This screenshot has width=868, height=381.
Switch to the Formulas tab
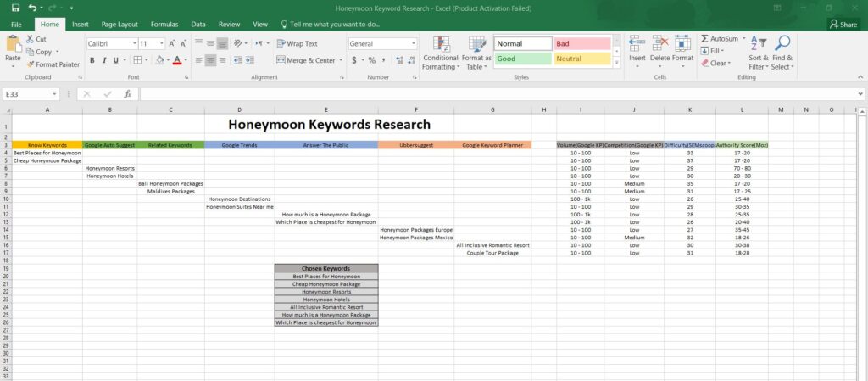(164, 25)
